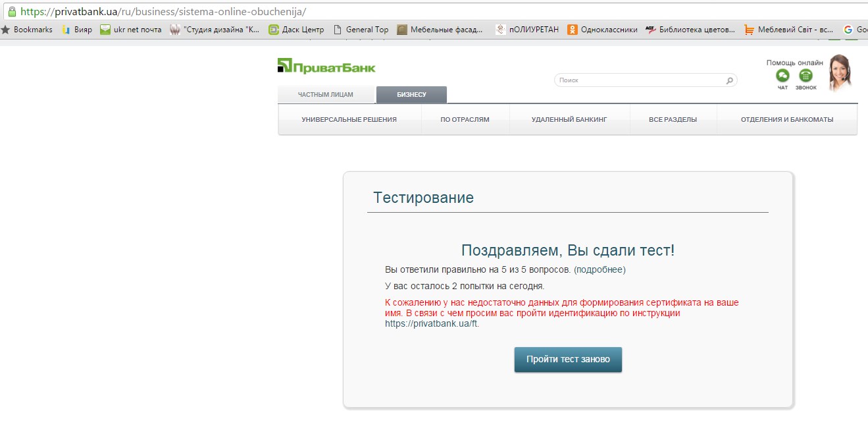Open Отделения и банкоматы section
Viewport: 868px width, 440px height.
point(787,120)
